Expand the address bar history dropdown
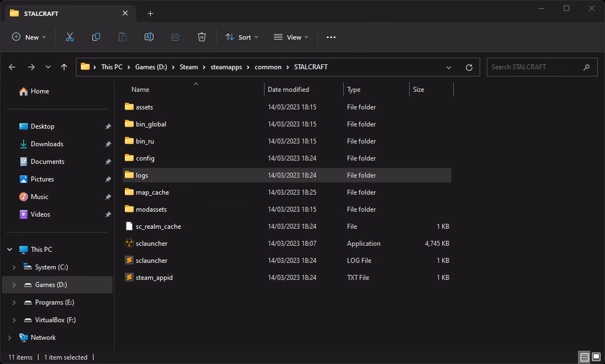This screenshot has height=364, width=605. coord(449,68)
